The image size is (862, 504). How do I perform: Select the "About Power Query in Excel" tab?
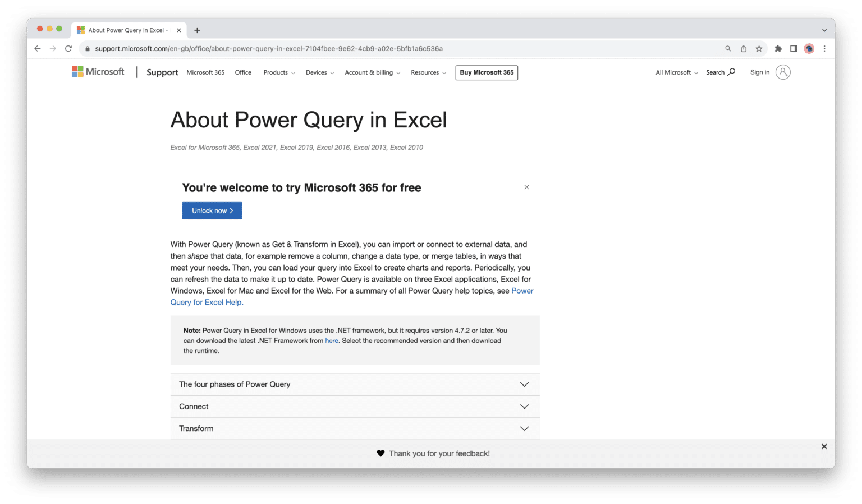point(128,30)
